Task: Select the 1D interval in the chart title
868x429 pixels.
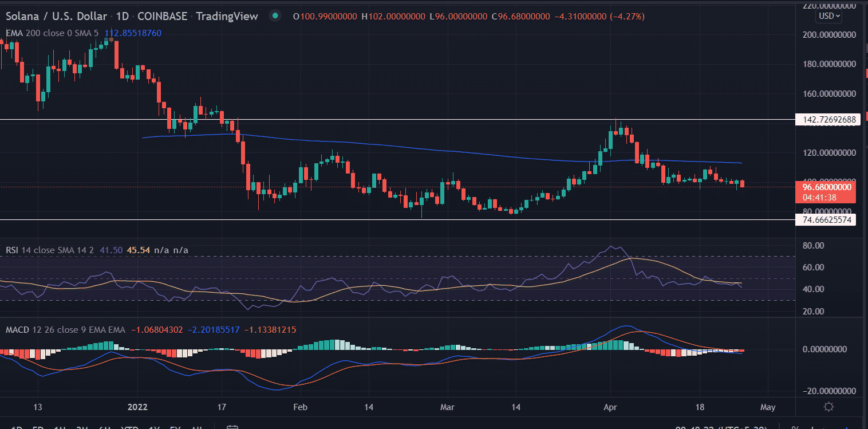Action: point(123,17)
